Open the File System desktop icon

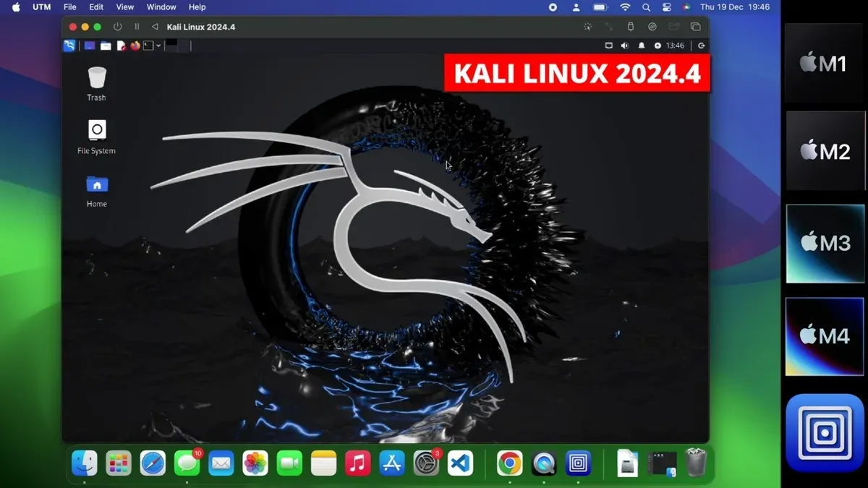97,137
